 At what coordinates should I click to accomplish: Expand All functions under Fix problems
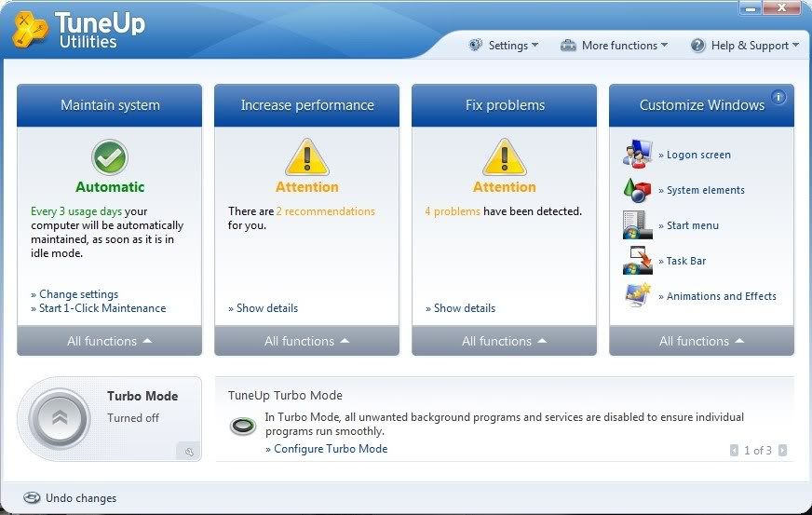504,341
